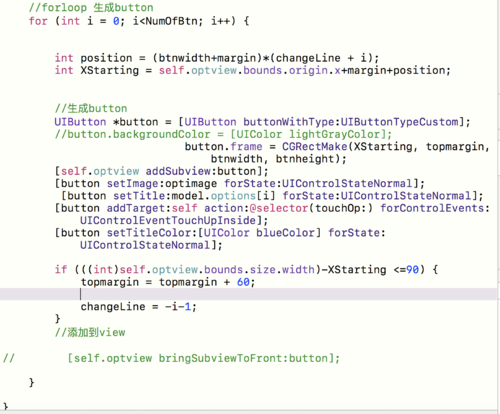Click UIControlEventTouchUpInside constant

pyautogui.click(x=168, y=221)
